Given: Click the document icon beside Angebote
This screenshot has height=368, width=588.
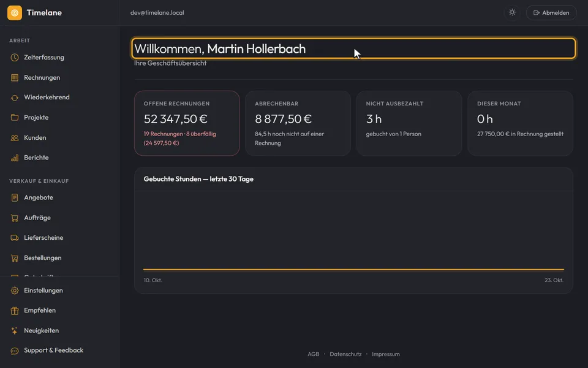Looking at the screenshot, I should 15,197.
